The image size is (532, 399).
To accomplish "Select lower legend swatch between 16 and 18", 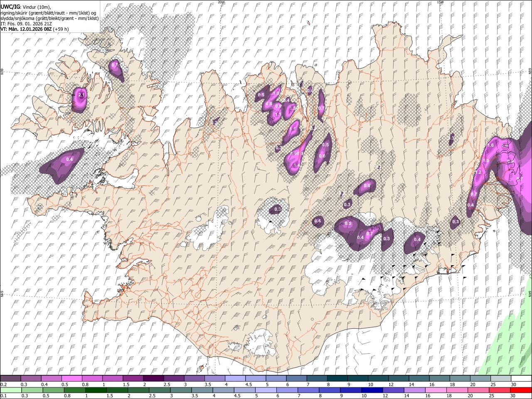I will coord(436,390).
